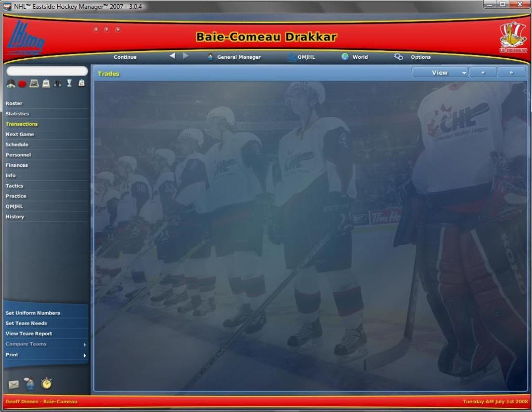Image resolution: width=532 pixels, height=412 pixels.
Task: Open the Roster section
Action: 14,103
